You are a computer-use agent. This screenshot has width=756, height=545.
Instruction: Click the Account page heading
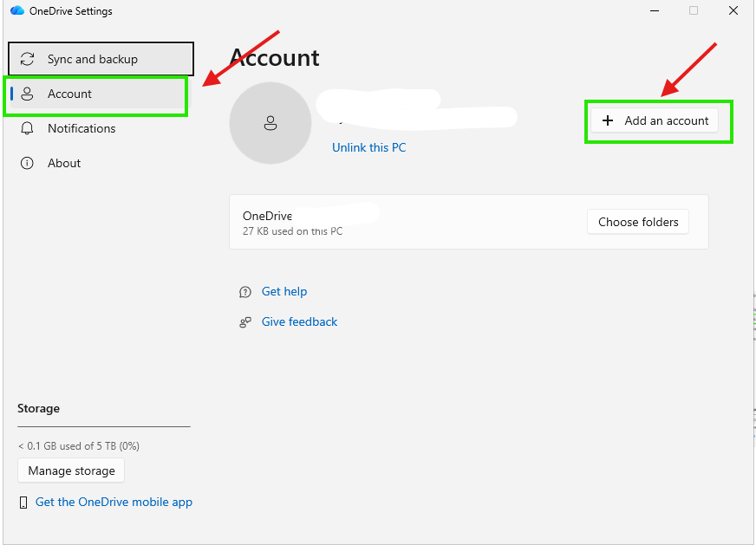274,58
